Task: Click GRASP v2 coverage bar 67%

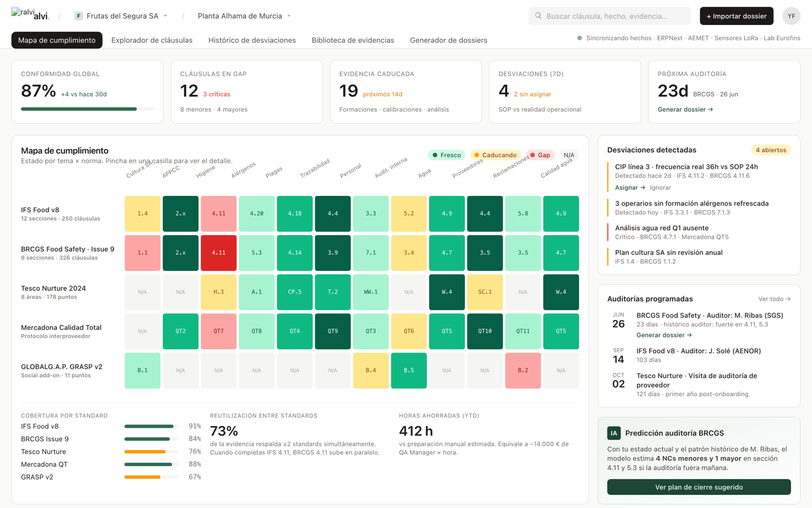Action: pos(151,478)
